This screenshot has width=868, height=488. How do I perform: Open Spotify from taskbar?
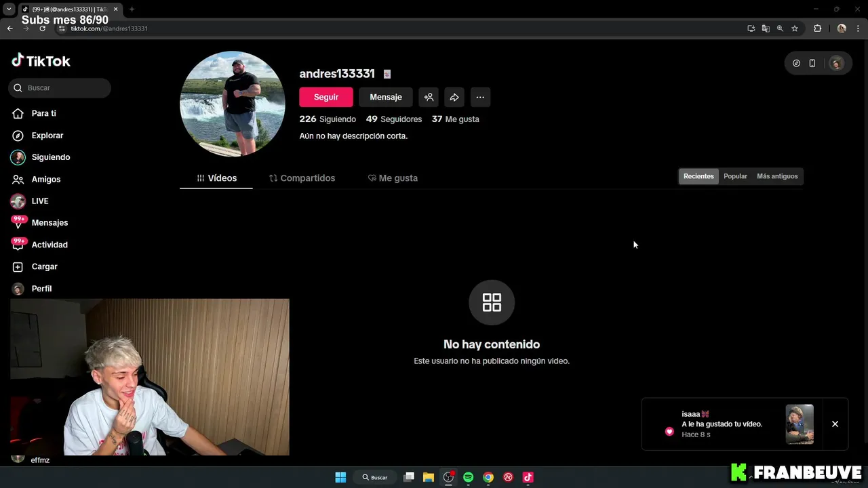click(x=468, y=477)
